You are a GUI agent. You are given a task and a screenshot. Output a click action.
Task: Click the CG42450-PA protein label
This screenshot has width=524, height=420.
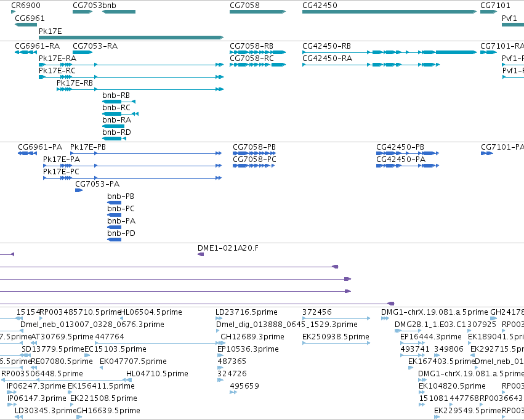[x=401, y=160]
